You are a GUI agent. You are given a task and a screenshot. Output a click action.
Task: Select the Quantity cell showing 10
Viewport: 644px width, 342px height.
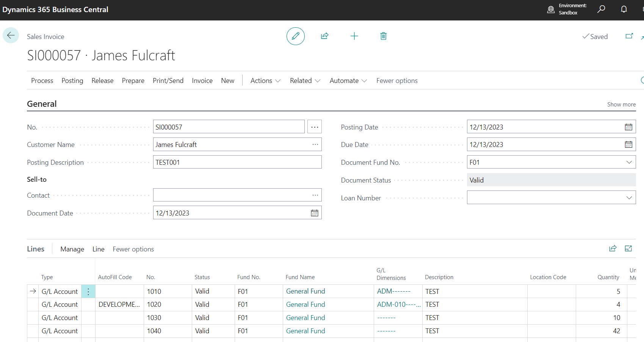coord(602,318)
